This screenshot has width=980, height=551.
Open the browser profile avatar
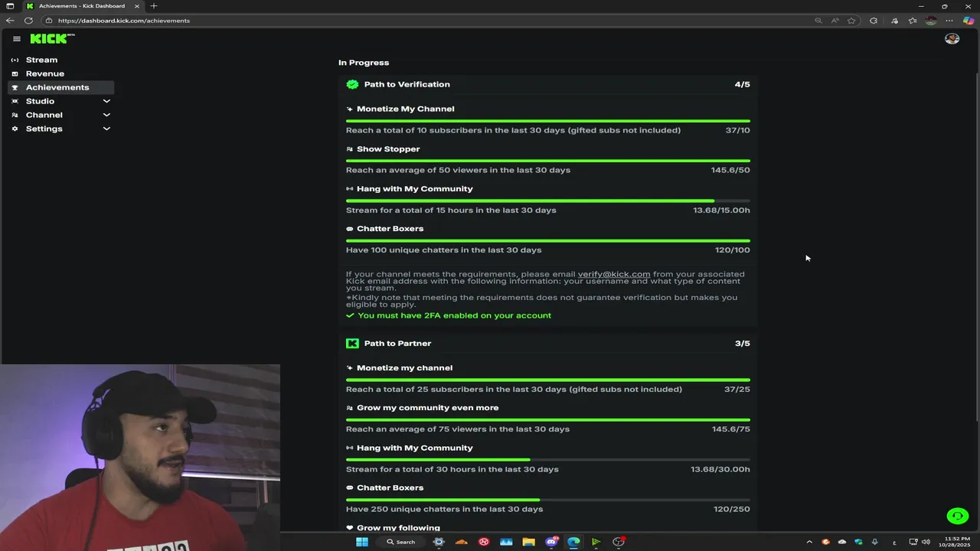pyautogui.click(x=931, y=21)
